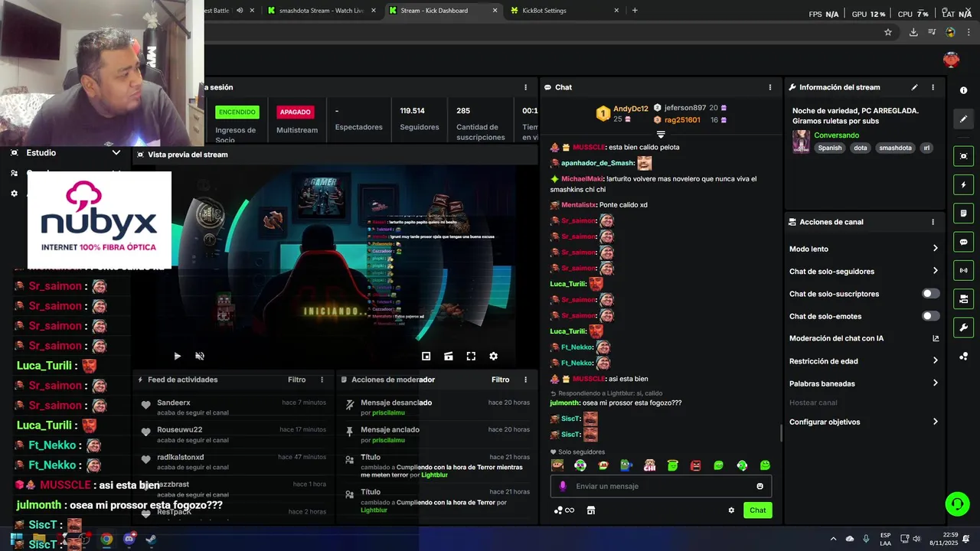The image size is (980, 551).
Task: Toggle the broadcast signal icon in sidebar
Action: (963, 270)
